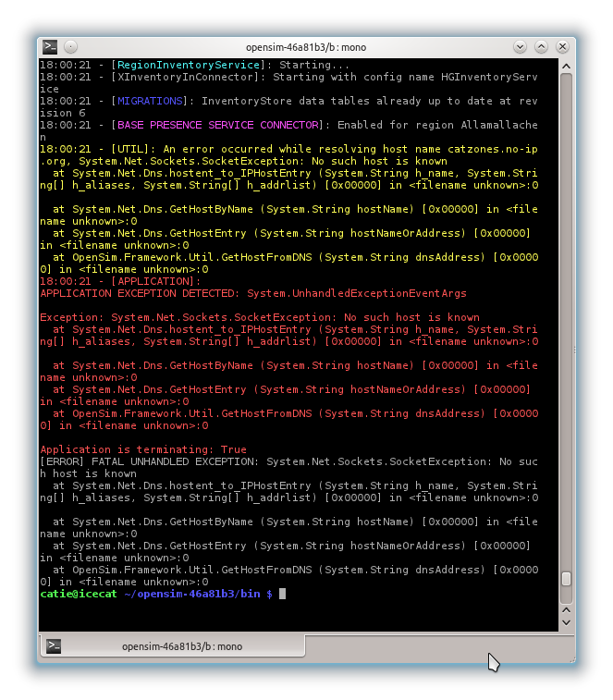The height and width of the screenshot is (700, 613).
Task: Maximize the window with the up chevron button
Action: 541,46
